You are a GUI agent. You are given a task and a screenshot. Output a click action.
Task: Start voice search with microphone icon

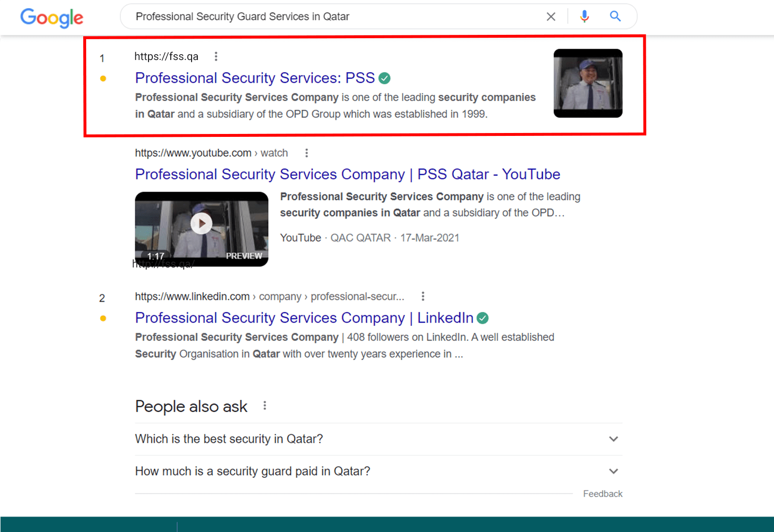pyautogui.click(x=584, y=16)
